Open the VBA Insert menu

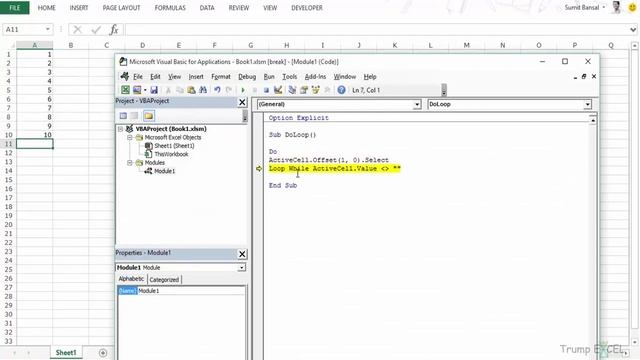pos(196,77)
